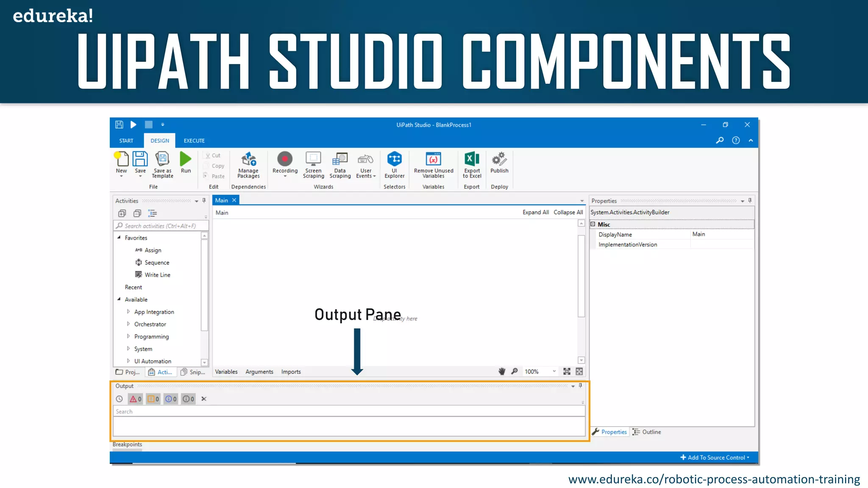Click the Recording wizard icon
This screenshot has height=488, width=868.
click(x=285, y=159)
